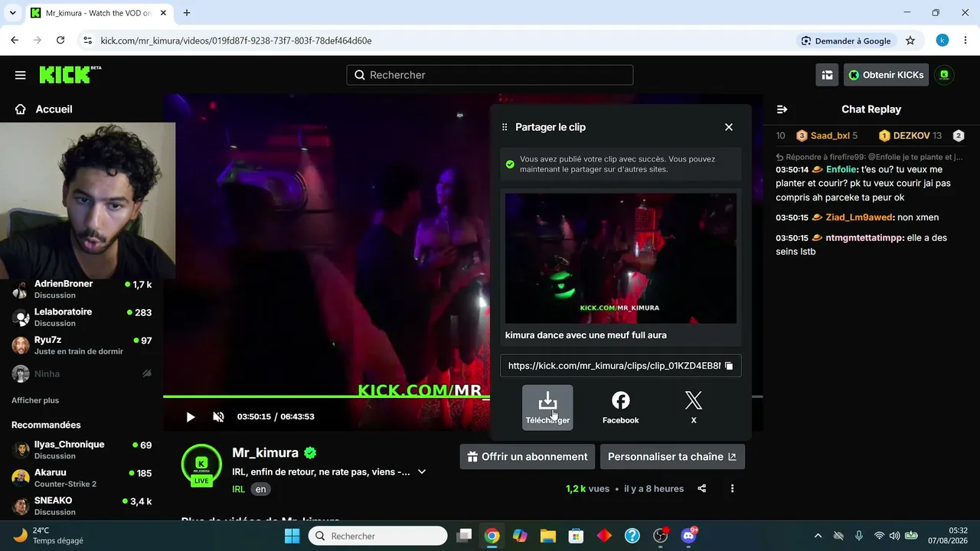This screenshot has width=980, height=551.
Task: Open Chrome tab search dropdown
Action: click(13, 13)
